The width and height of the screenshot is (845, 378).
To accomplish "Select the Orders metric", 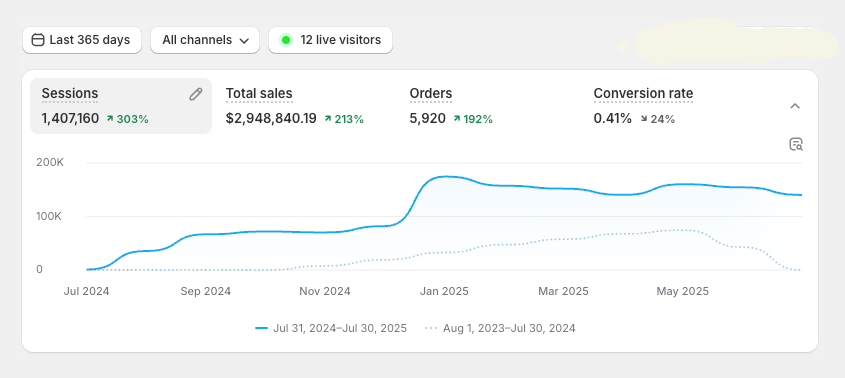I will pos(431,94).
